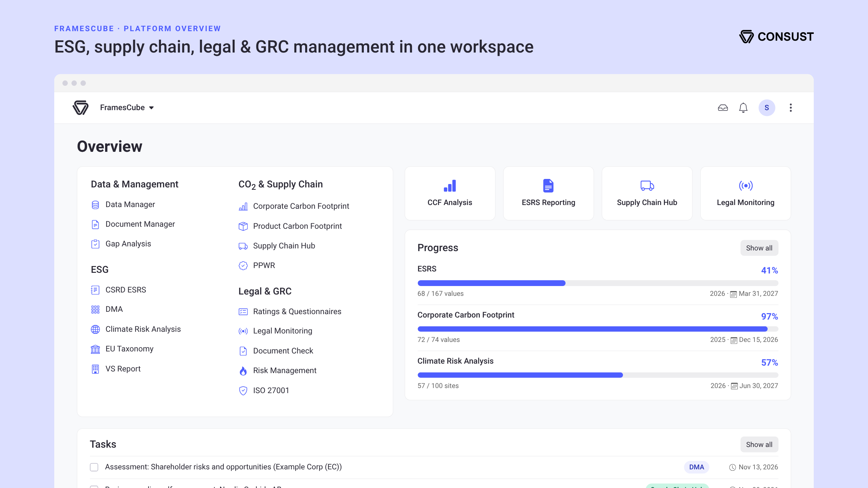Click the Climate Risk Analysis globe icon
Viewport: 868px width, 488px height.
[95, 329]
